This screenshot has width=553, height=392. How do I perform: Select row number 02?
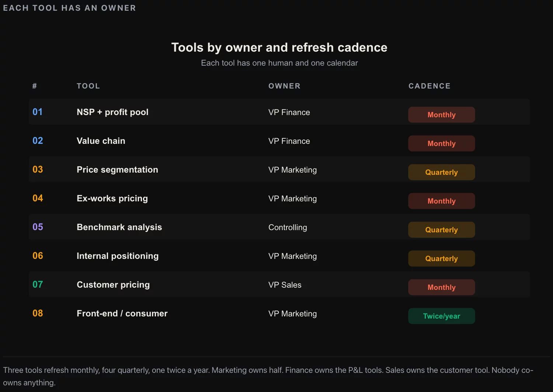point(38,141)
